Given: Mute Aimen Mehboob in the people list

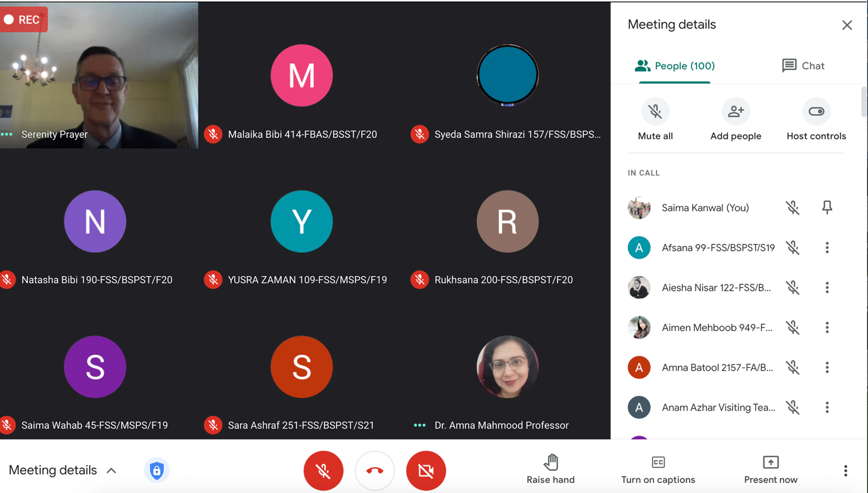Looking at the screenshot, I should [x=792, y=327].
